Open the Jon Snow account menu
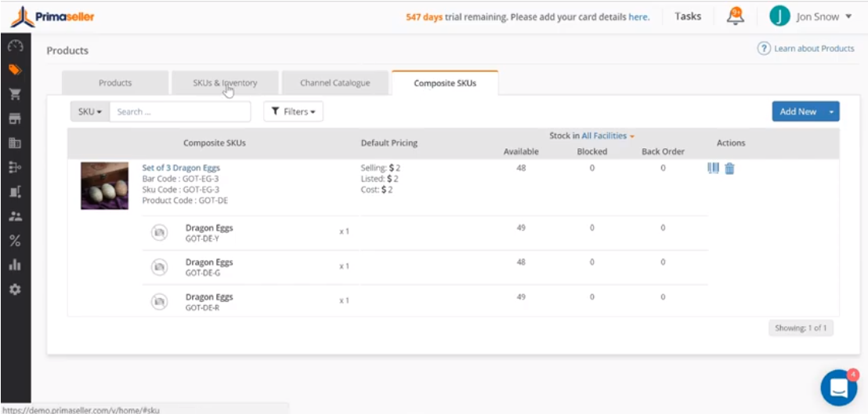868x414 pixels. 811,16
